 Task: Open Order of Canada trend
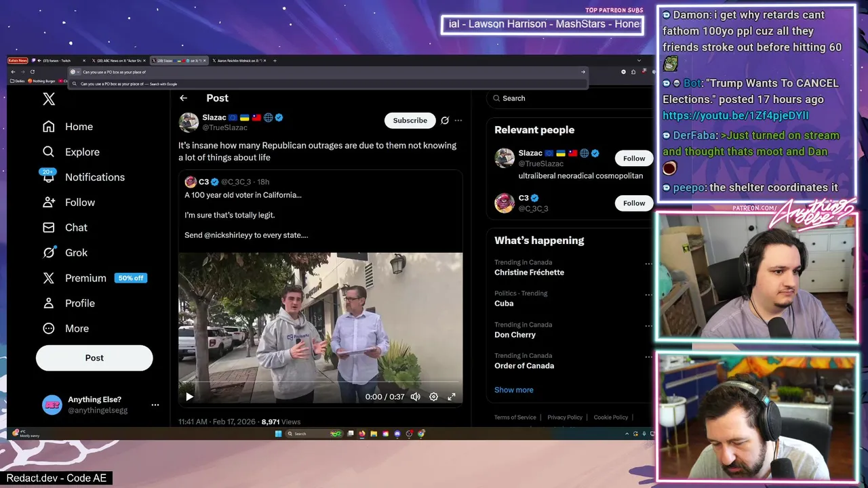point(524,366)
